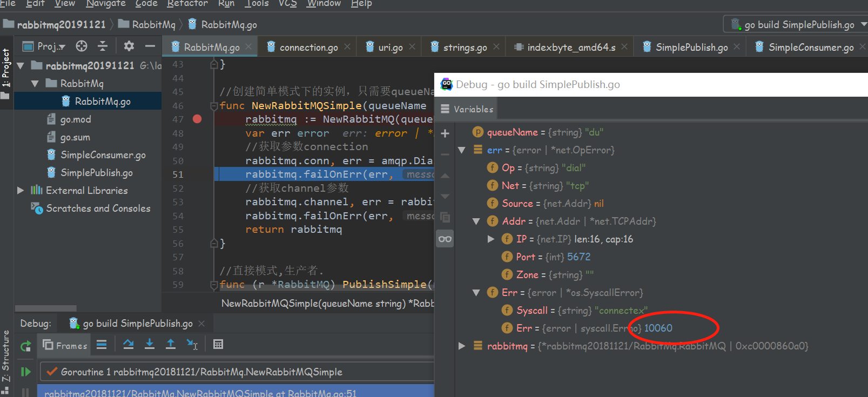Select SimplePublish.go in project tree
This screenshot has height=397, width=868.
tap(96, 173)
